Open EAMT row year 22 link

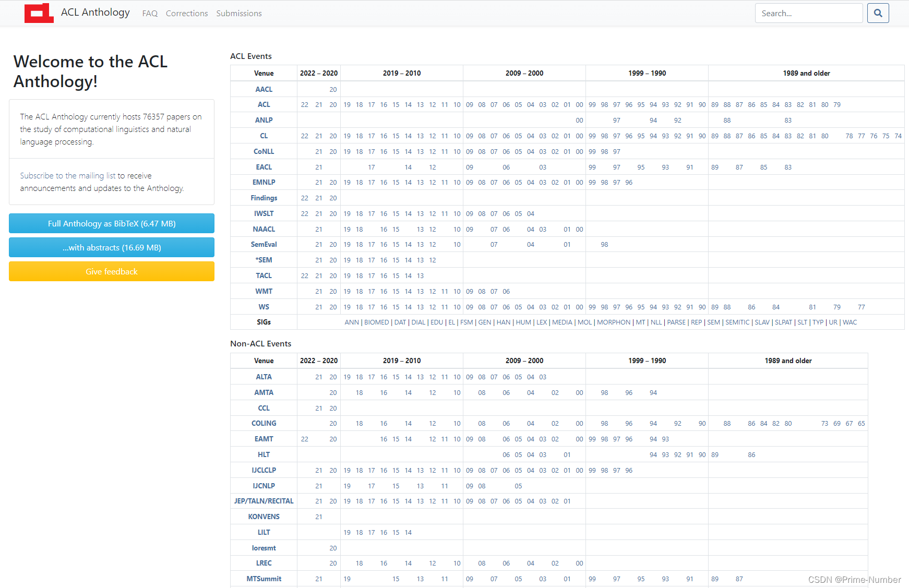(x=305, y=439)
